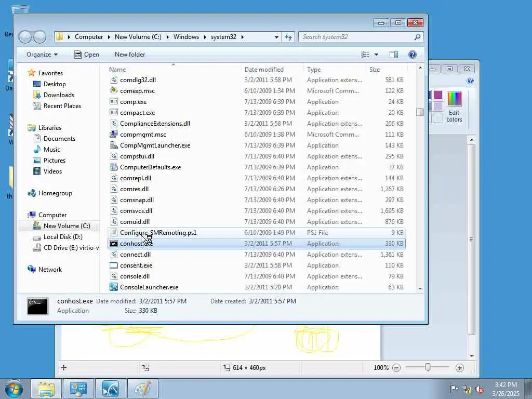
Task: Click zoom in plus in Paint
Action: coord(460,368)
